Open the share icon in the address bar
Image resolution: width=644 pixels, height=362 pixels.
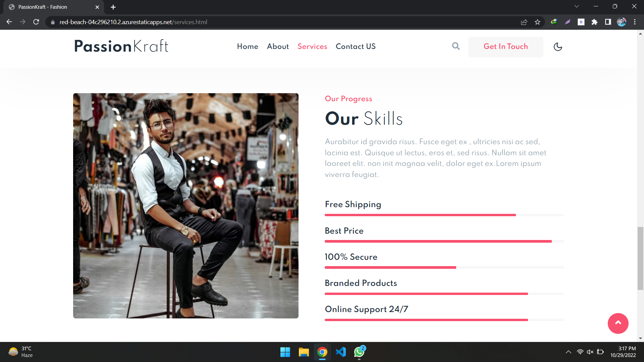point(524,22)
